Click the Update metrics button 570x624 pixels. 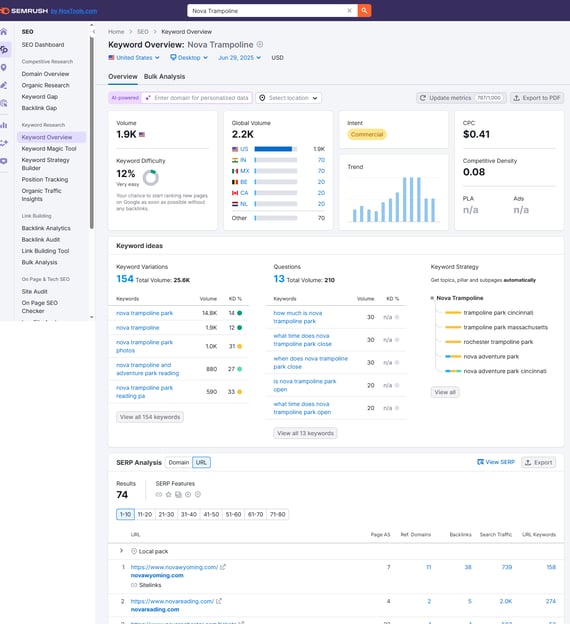tap(461, 98)
